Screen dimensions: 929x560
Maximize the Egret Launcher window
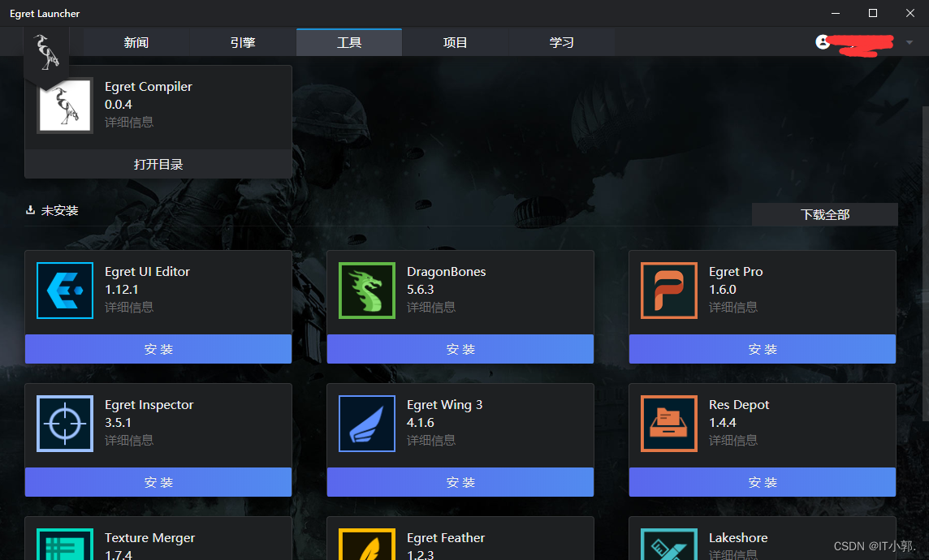coord(873,13)
